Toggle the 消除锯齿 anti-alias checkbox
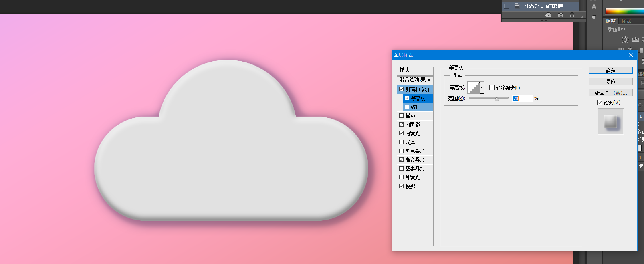Viewport: 644px width, 264px height. pos(492,88)
